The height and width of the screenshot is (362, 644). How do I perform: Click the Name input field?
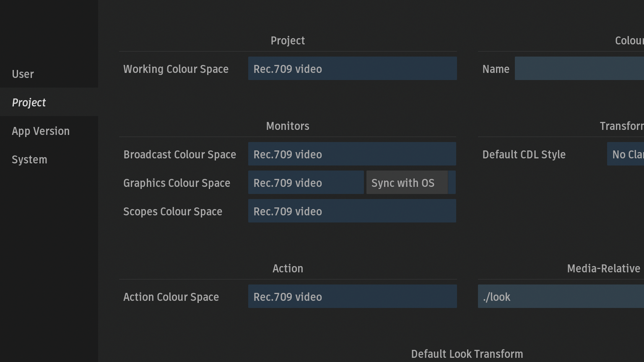(579, 69)
